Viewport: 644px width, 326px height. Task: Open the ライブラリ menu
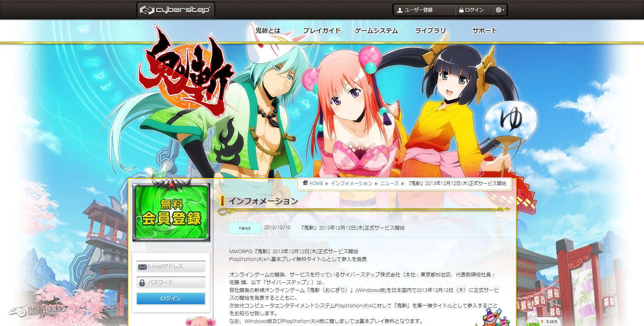[430, 31]
